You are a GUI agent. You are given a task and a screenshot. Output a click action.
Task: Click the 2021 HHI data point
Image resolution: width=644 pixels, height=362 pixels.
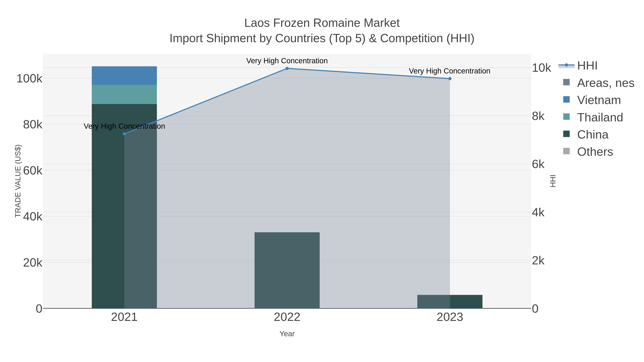tap(124, 134)
